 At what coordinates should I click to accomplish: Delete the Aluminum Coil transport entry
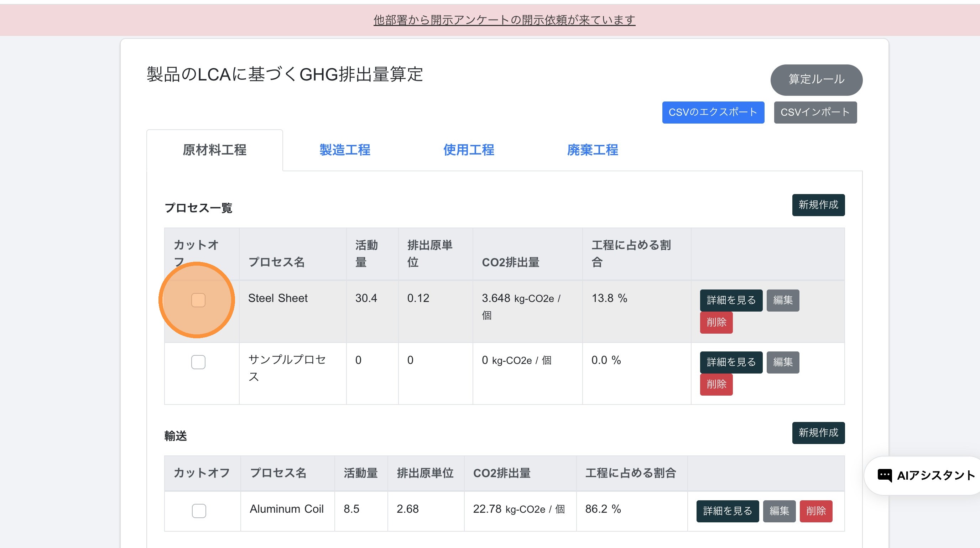click(815, 511)
